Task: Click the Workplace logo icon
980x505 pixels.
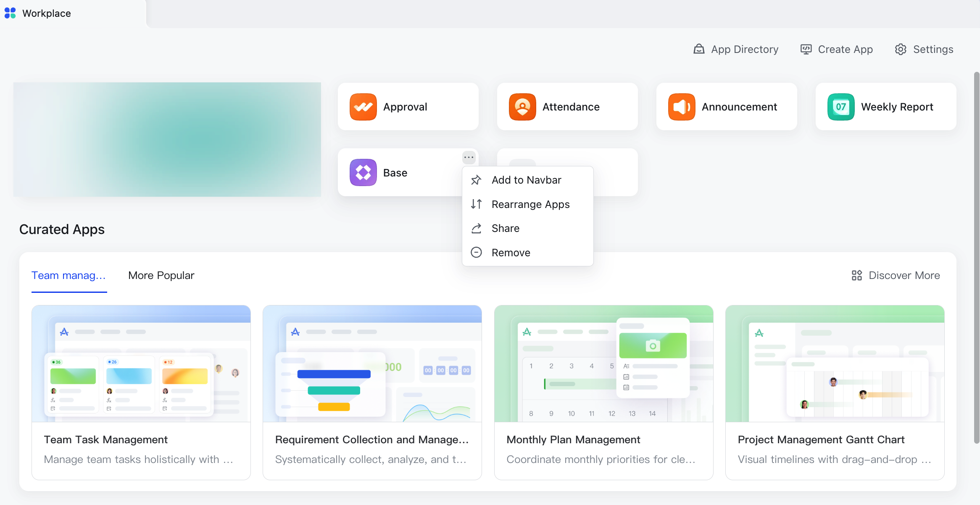Action: pyautogui.click(x=10, y=13)
